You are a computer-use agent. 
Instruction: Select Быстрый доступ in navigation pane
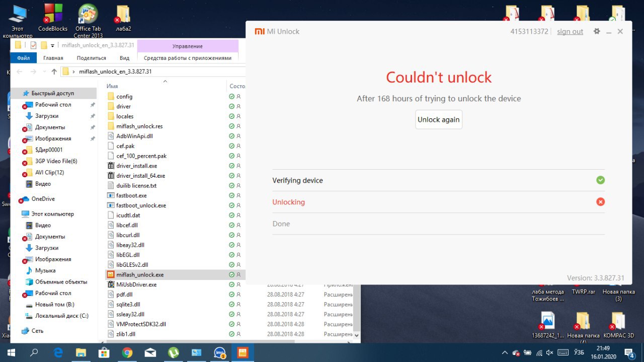coord(52,93)
